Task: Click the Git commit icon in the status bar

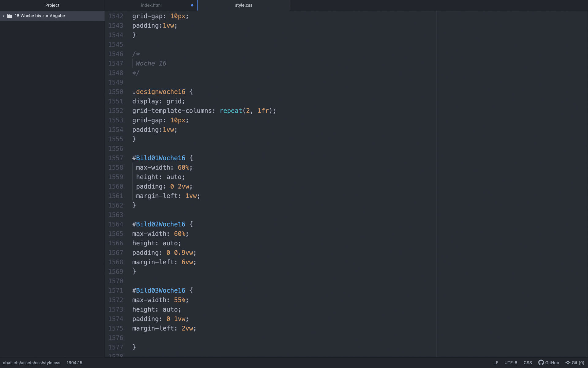Action: tap(568, 362)
